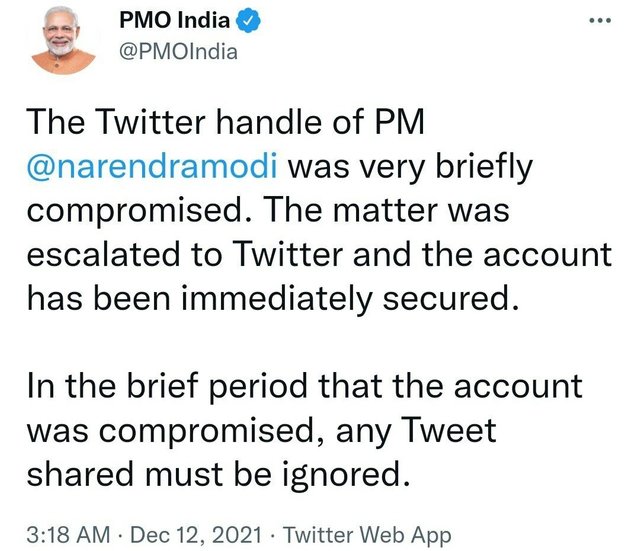Click the blue verified badge
Viewport: 640px width, 551px height.
249,21
